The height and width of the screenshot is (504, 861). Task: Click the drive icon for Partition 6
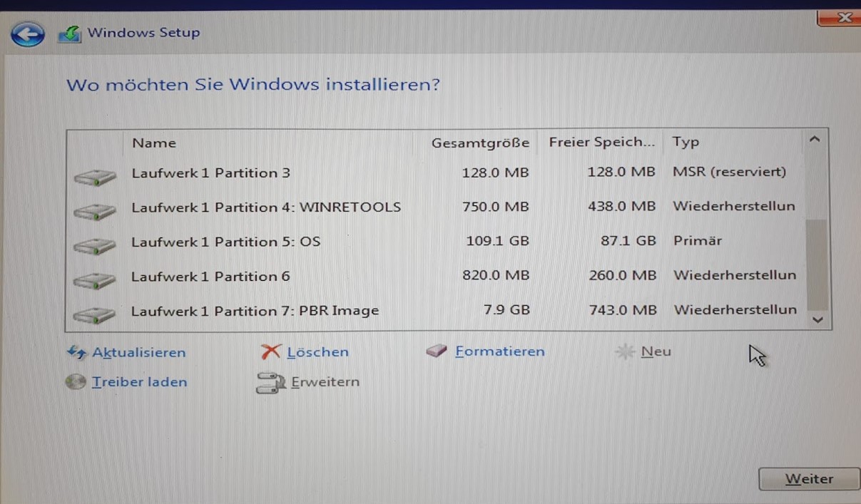pos(94,278)
